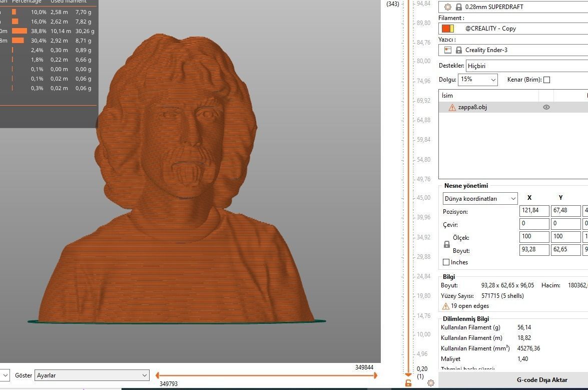Click the Boyut X field 93,28

(534, 250)
